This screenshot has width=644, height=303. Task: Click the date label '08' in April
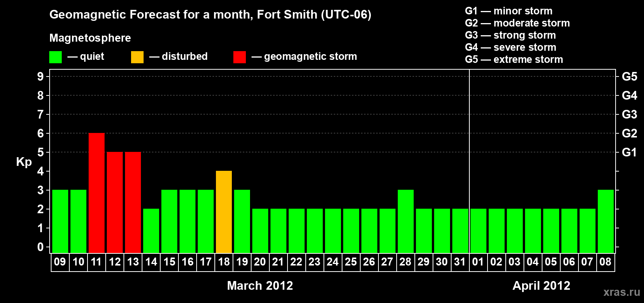(x=605, y=262)
